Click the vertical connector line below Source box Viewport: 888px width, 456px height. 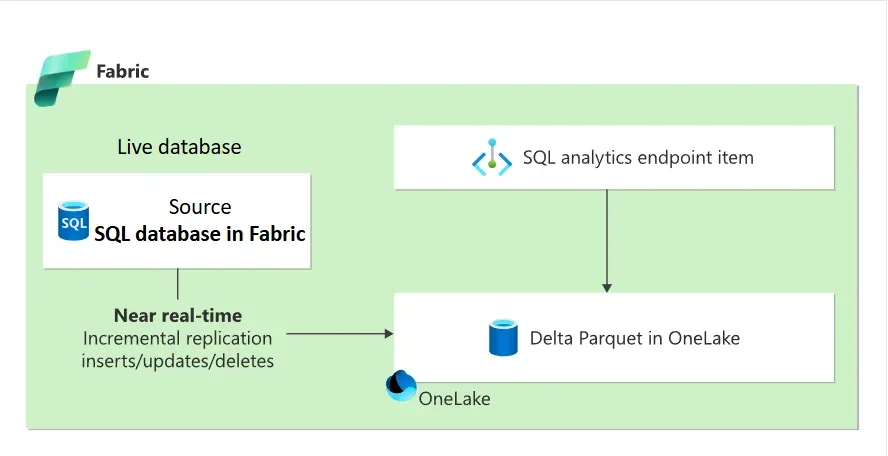pyautogui.click(x=178, y=283)
